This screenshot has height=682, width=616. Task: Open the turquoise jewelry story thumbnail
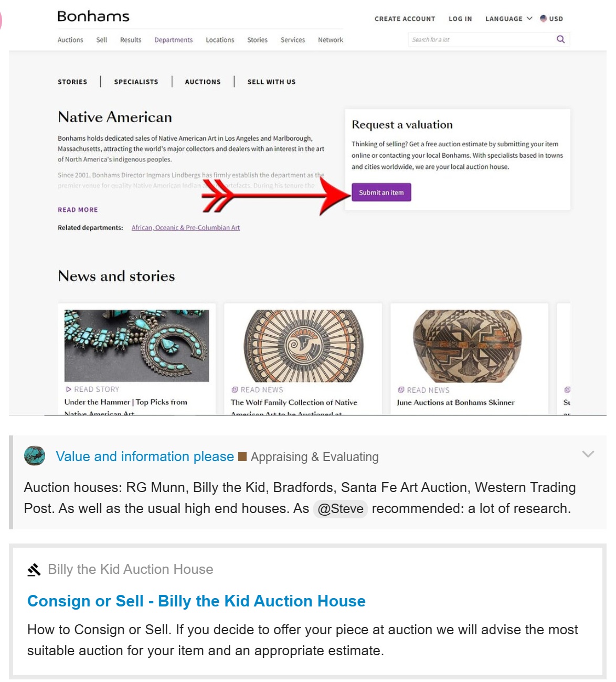click(136, 345)
